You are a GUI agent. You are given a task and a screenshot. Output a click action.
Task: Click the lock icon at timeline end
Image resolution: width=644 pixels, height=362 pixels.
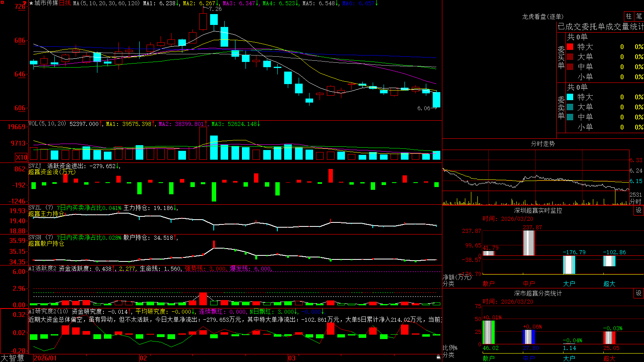point(438,357)
